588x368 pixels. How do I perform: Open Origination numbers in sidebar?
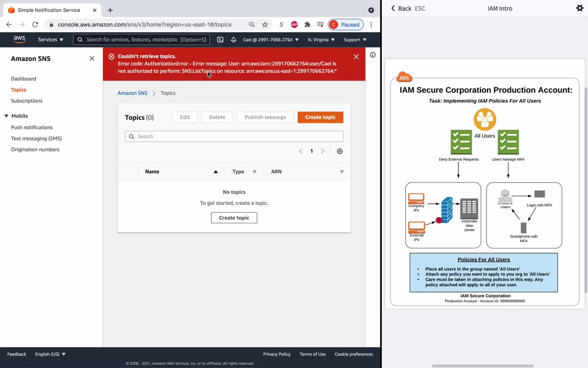35,149
